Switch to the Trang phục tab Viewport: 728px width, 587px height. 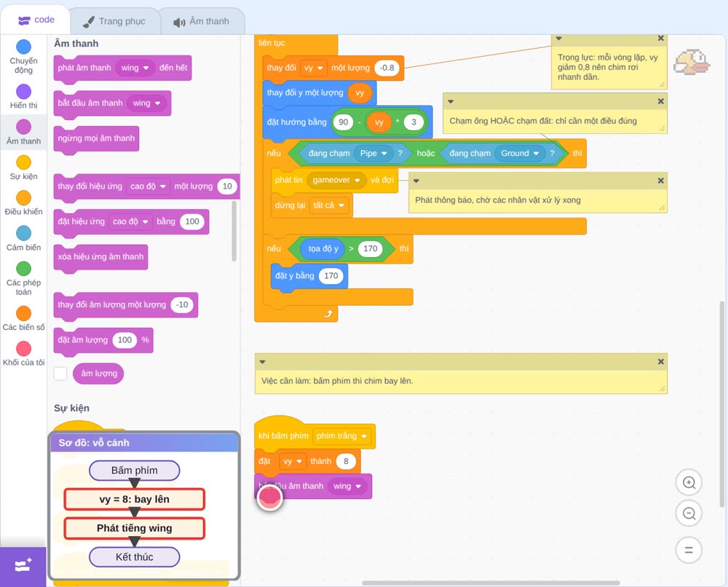(114, 21)
